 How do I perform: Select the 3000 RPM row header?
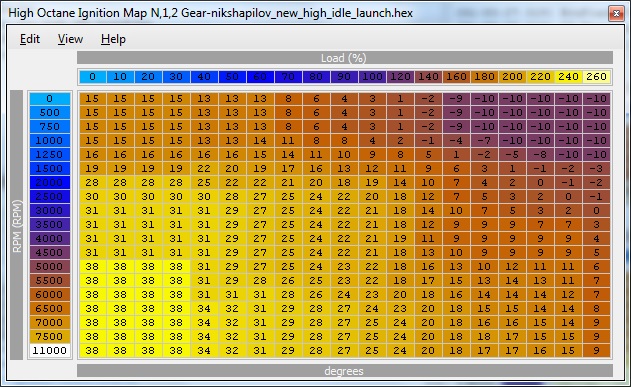tap(49, 210)
